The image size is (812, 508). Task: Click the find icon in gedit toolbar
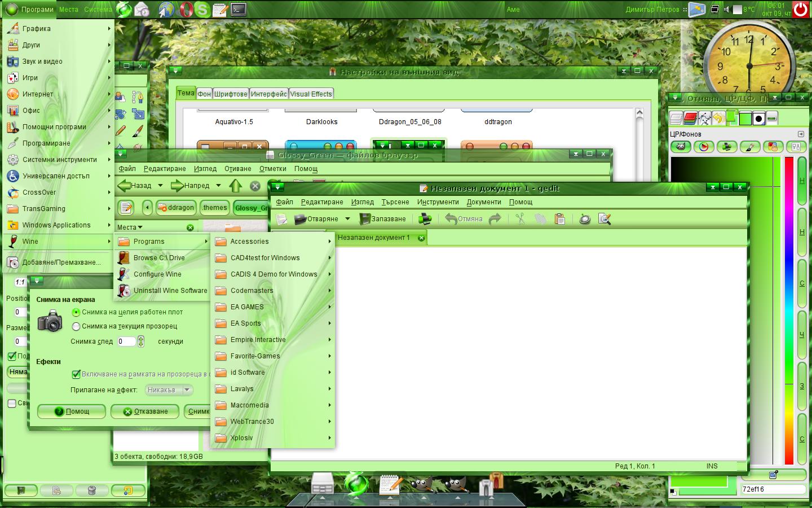[585, 219]
